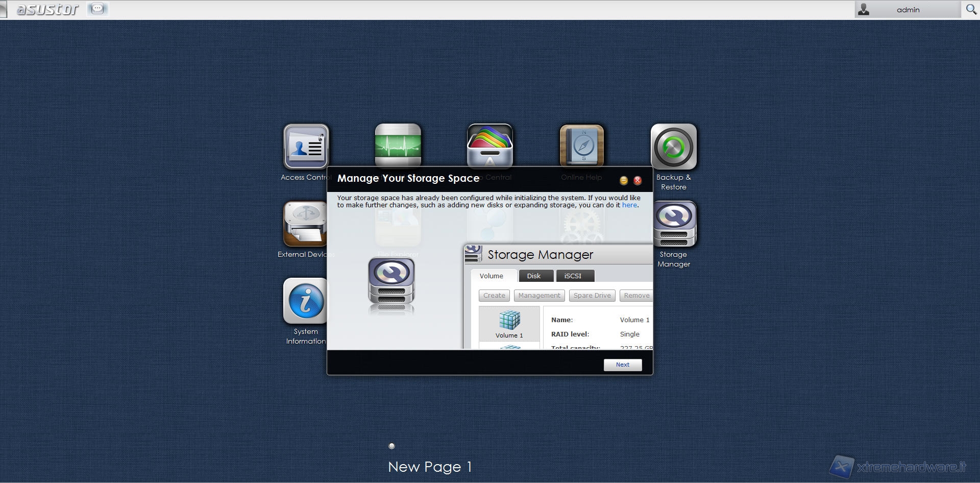Close the Manage Your Storage Space dialog
This screenshot has height=483, width=980.
coord(638,180)
